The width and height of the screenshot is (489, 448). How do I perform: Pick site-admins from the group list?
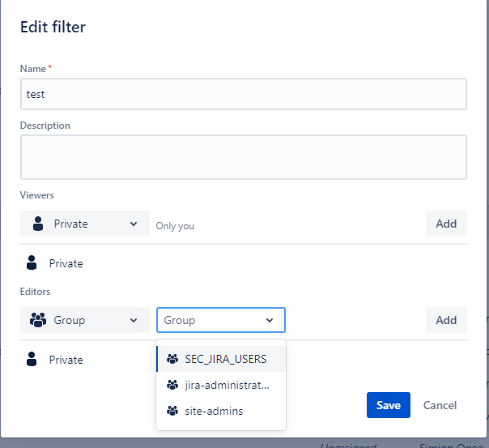[215, 411]
